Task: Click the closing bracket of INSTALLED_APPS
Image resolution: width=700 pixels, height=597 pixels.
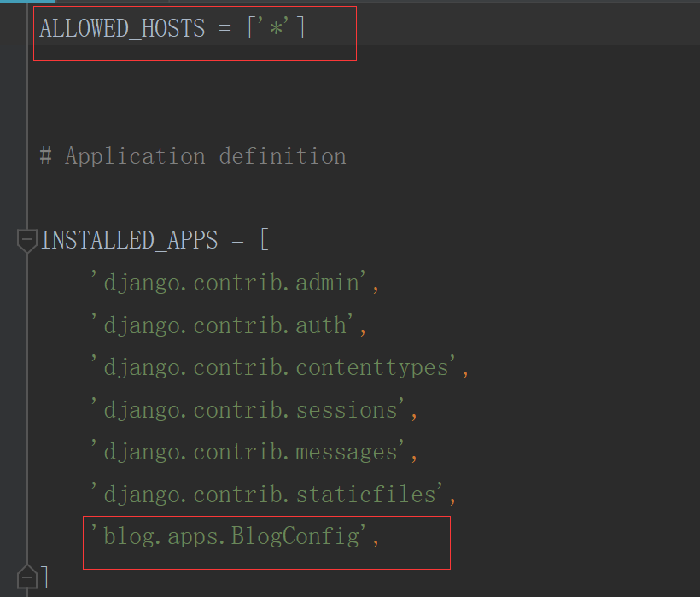Action: [x=45, y=577]
